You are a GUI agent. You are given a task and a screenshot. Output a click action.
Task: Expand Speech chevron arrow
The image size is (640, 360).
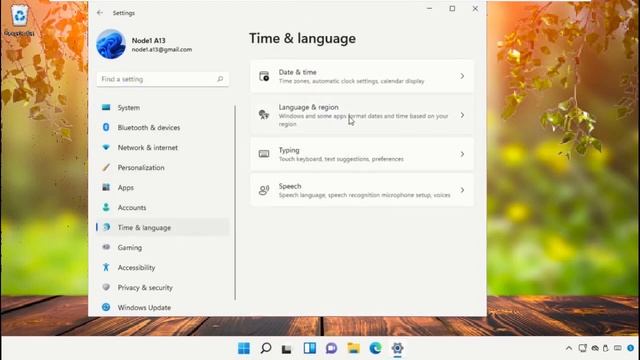462,190
